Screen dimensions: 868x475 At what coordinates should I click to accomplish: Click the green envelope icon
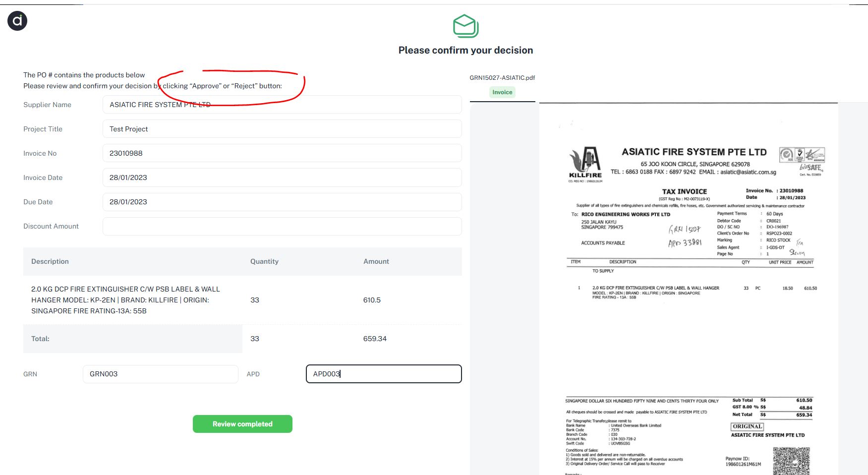(465, 26)
